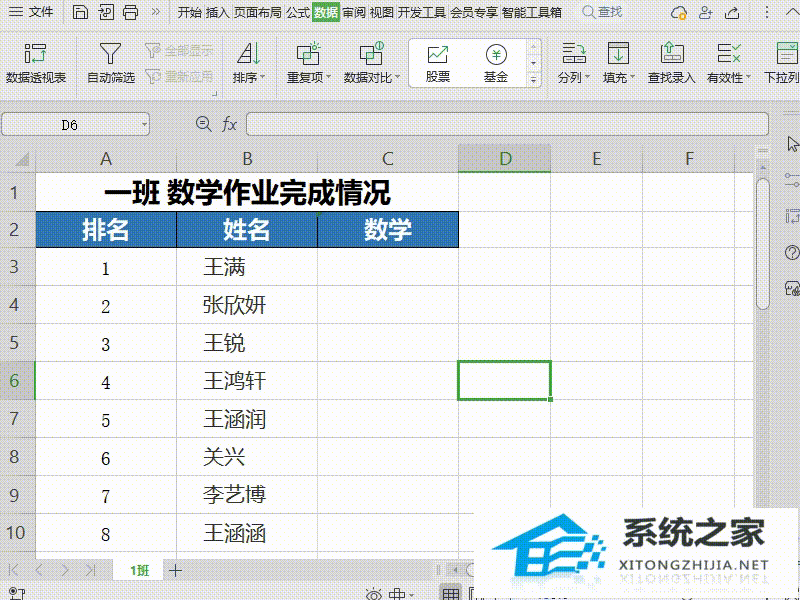The width and height of the screenshot is (800, 600).
Task: Open the 数据透视表 (PivotTable) tool
Action: (35, 62)
